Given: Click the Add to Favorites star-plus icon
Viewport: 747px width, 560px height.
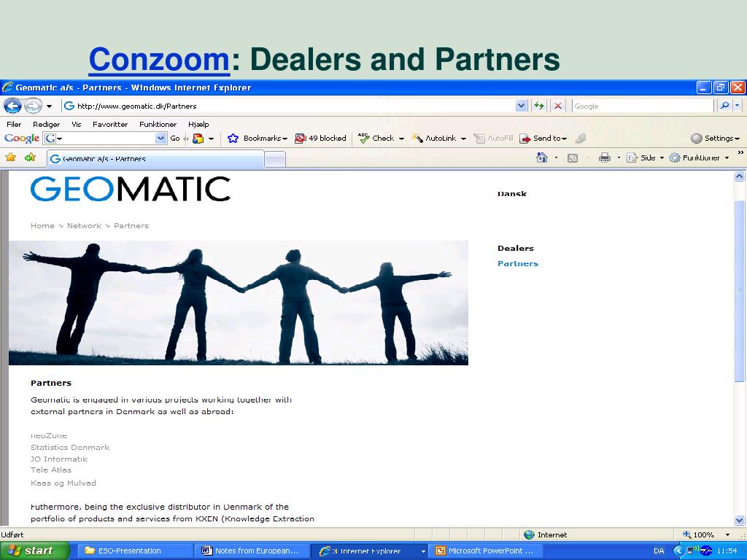Looking at the screenshot, I should coord(30,157).
